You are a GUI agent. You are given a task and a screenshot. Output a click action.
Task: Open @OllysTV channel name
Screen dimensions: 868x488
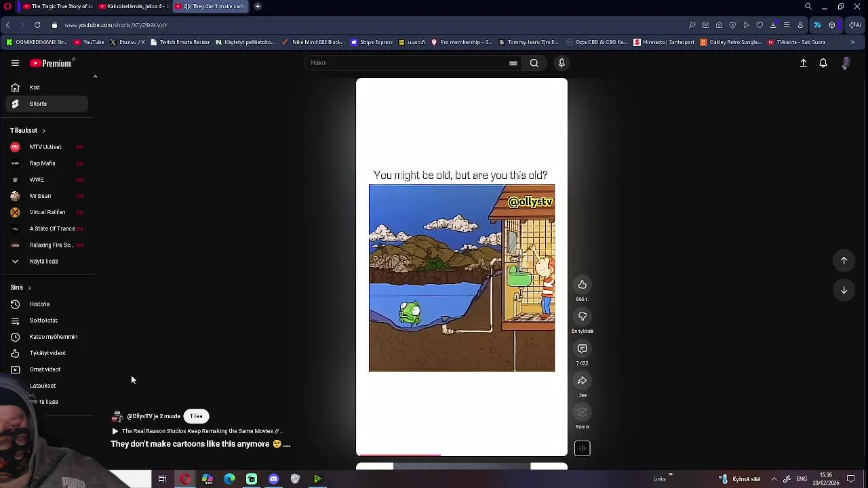coord(153,416)
